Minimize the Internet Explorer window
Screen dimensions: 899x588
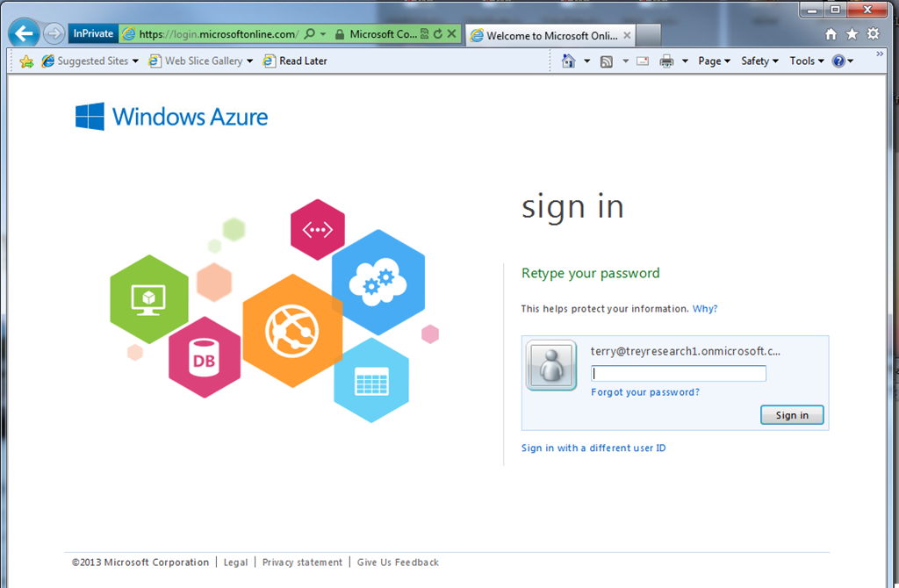tap(811, 10)
